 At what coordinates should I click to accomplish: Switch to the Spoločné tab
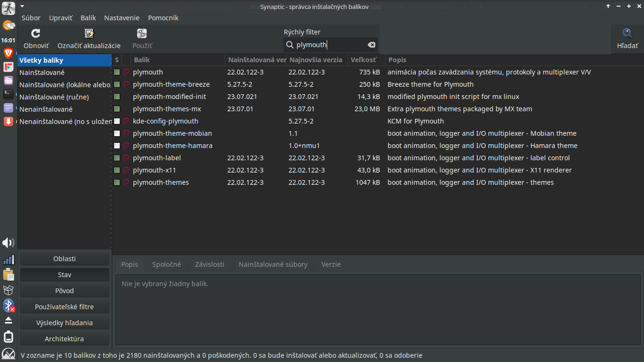click(166, 264)
